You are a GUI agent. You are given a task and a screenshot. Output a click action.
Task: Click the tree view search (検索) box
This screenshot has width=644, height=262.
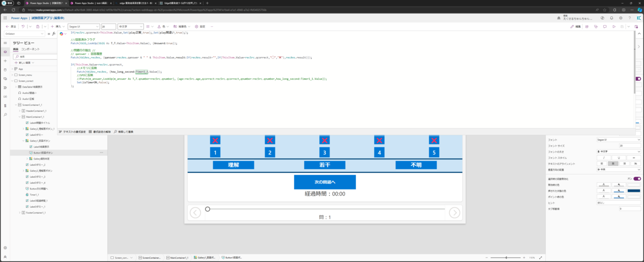pyautogui.click(x=35, y=56)
